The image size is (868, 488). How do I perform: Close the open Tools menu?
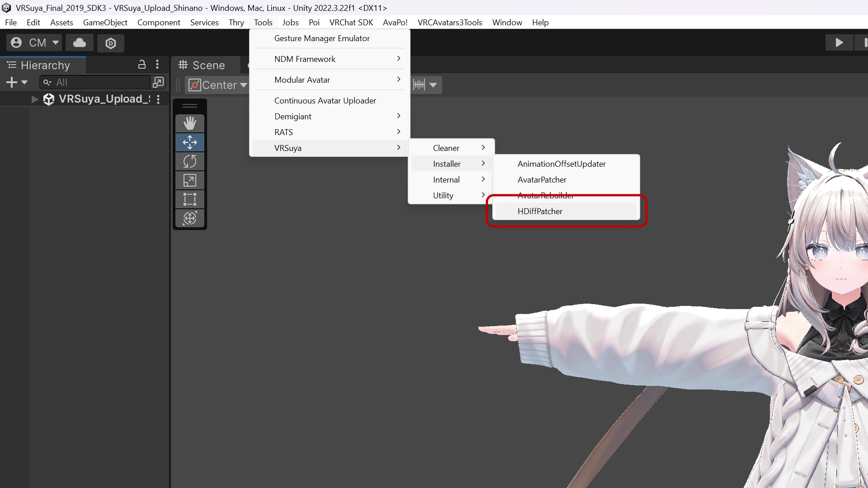pyautogui.click(x=263, y=23)
